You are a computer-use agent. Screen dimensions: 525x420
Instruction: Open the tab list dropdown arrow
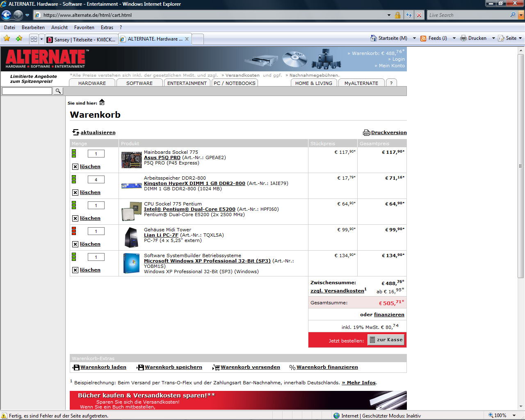pyautogui.click(x=41, y=39)
